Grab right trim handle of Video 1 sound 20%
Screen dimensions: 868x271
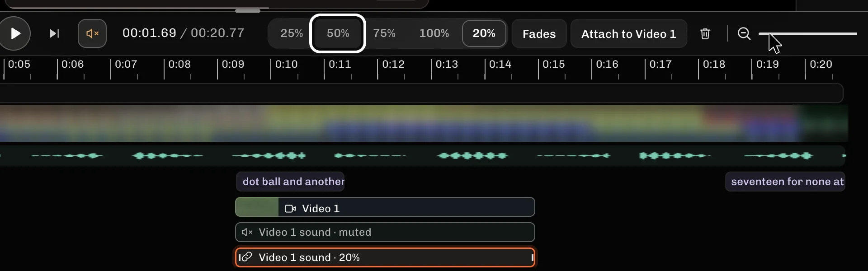tap(533, 257)
